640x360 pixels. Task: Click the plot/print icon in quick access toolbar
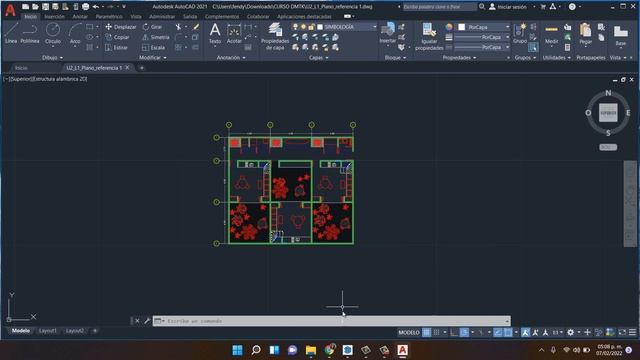pyautogui.click(x=85, y=7)
